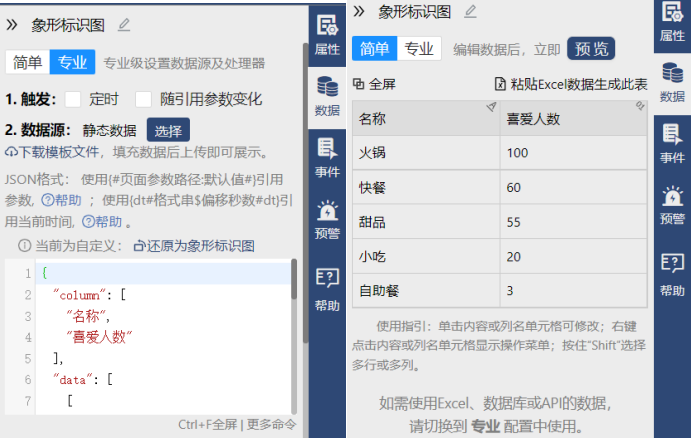
Task: Click left panel vertical scrollbar
Action: (305, 193)
